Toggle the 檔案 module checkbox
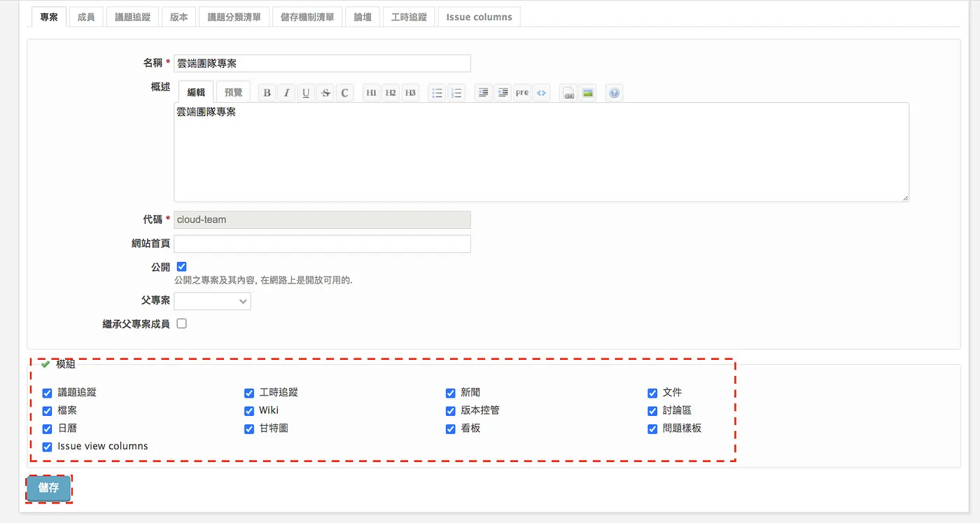 coord(48,411)
